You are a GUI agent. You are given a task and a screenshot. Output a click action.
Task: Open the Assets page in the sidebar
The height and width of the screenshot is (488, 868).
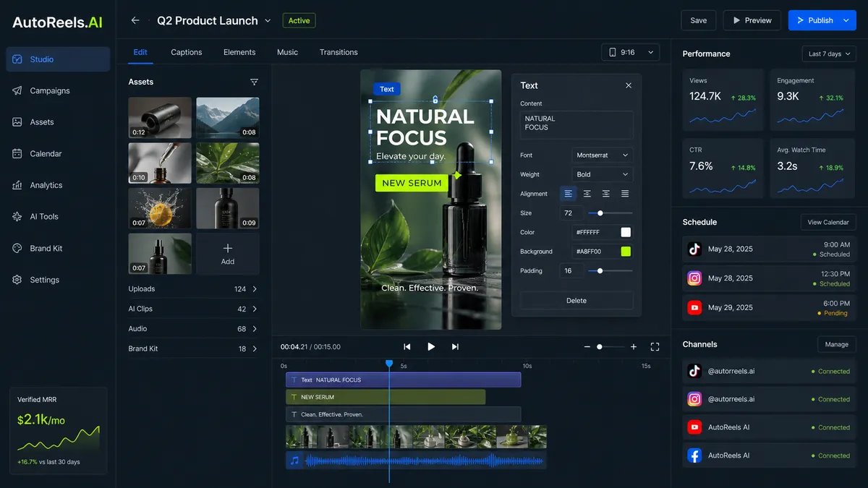[x=58, y=122]
